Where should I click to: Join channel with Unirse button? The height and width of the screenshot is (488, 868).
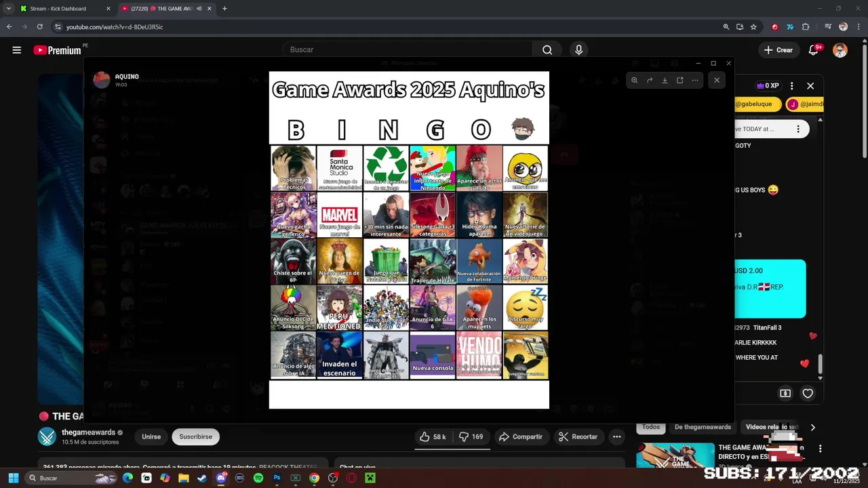click(151, 436)
